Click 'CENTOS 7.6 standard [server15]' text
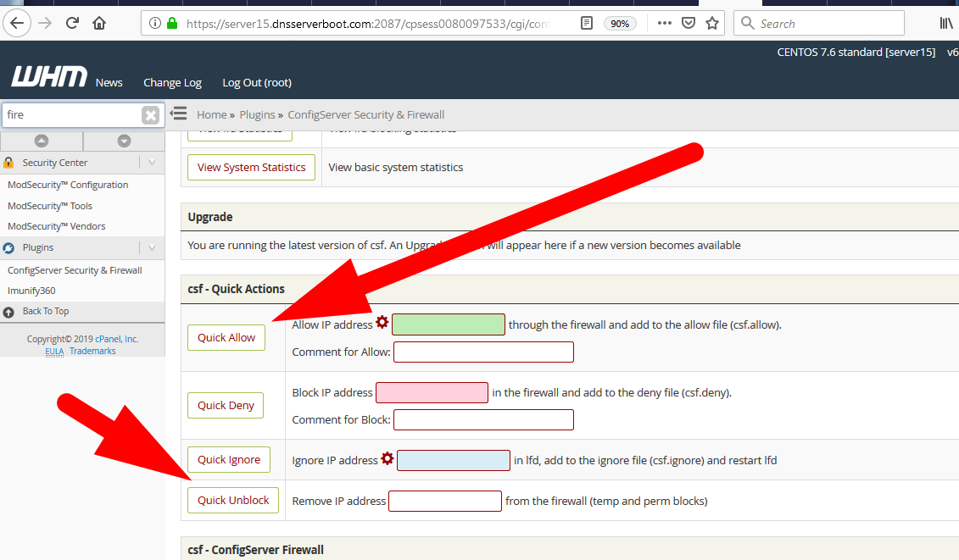 tap(856, 53)
